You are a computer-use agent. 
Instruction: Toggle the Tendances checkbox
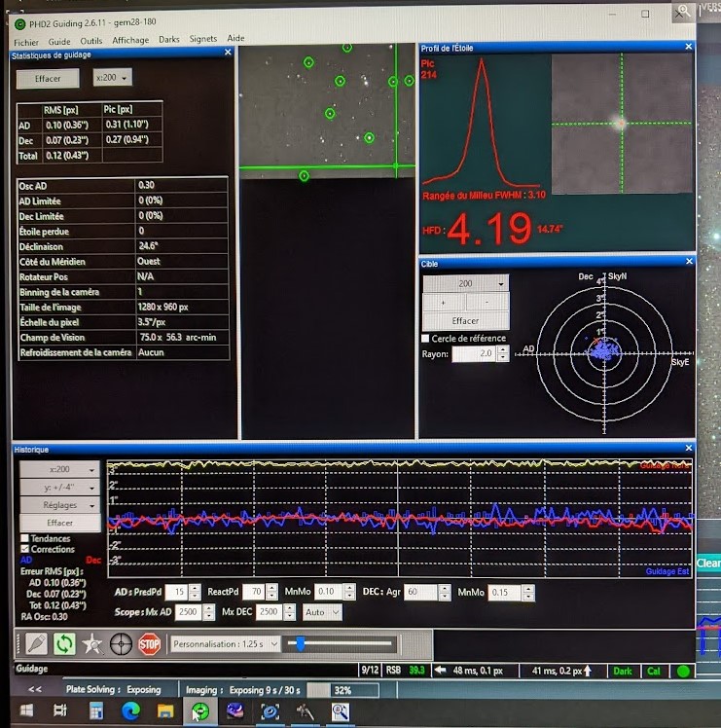click(24, 538)
